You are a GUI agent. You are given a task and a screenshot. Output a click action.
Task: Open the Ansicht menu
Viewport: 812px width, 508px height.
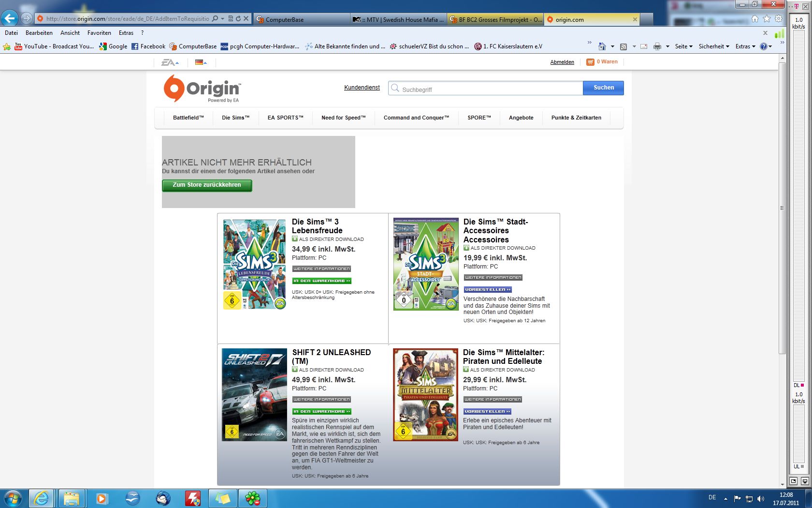pos(70,33)
